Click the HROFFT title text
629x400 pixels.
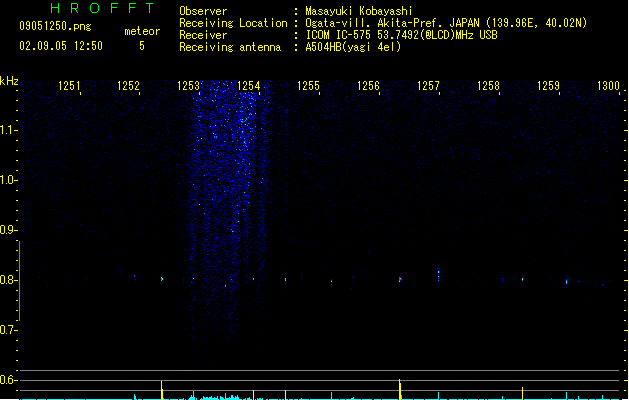(102, 8)
